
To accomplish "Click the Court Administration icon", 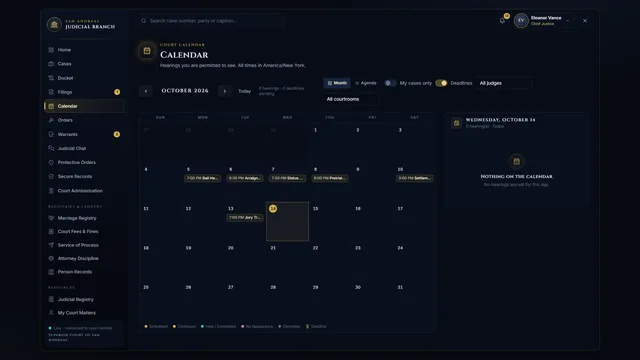I will (51, 191).
